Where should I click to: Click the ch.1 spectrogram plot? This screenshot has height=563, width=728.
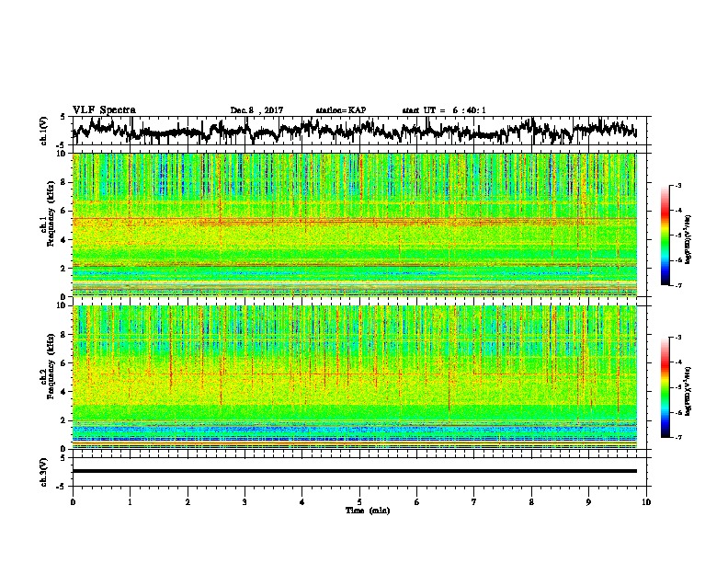355,224
